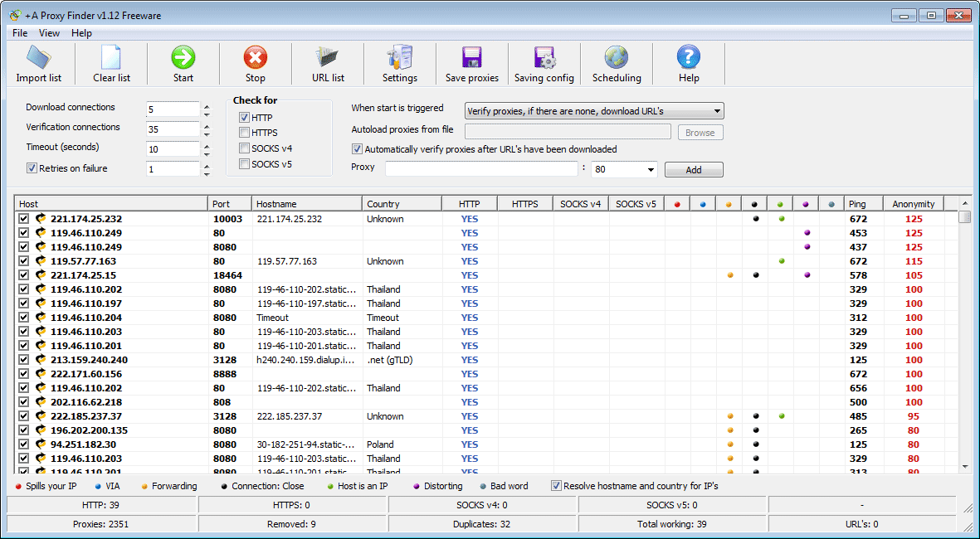Enable the HTTPS check option
Screen dimensions: 980x539
click(244, 133)
